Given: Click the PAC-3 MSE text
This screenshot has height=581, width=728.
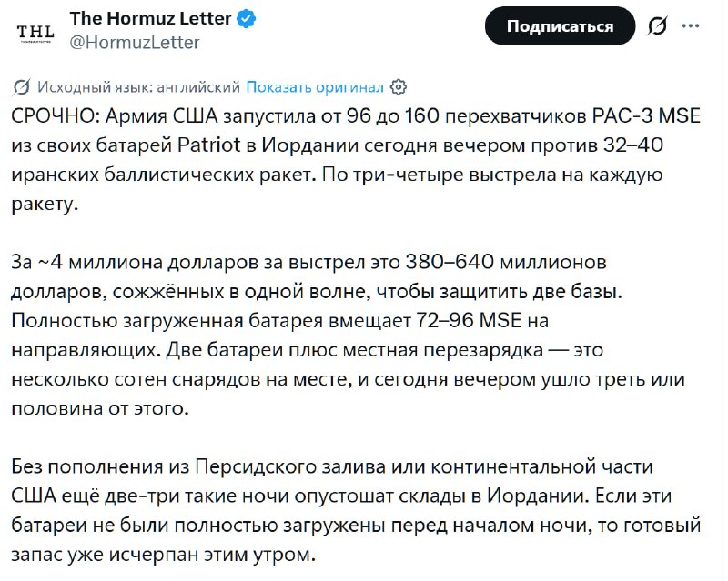Looking at the screenshot, I should (x=647, y=115).
